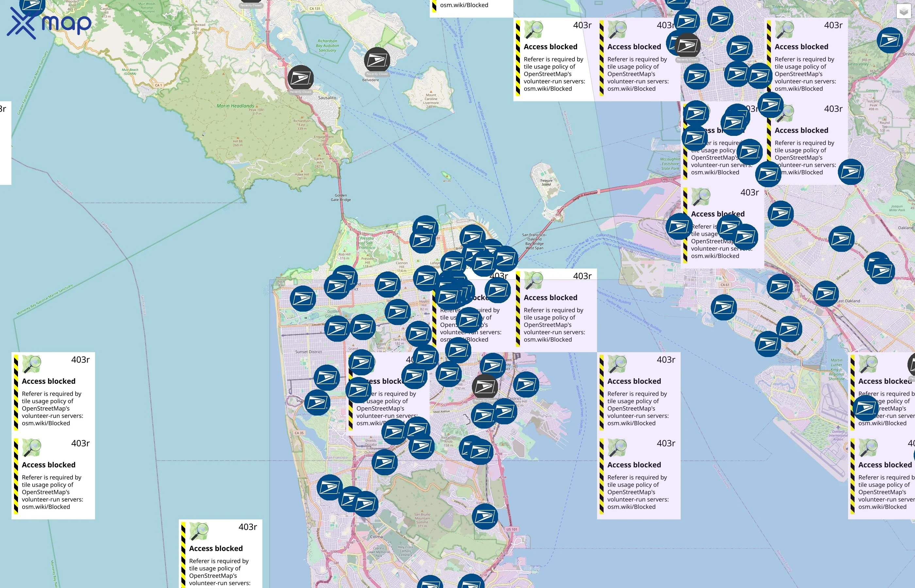Click the Treasure Island label

546,183
